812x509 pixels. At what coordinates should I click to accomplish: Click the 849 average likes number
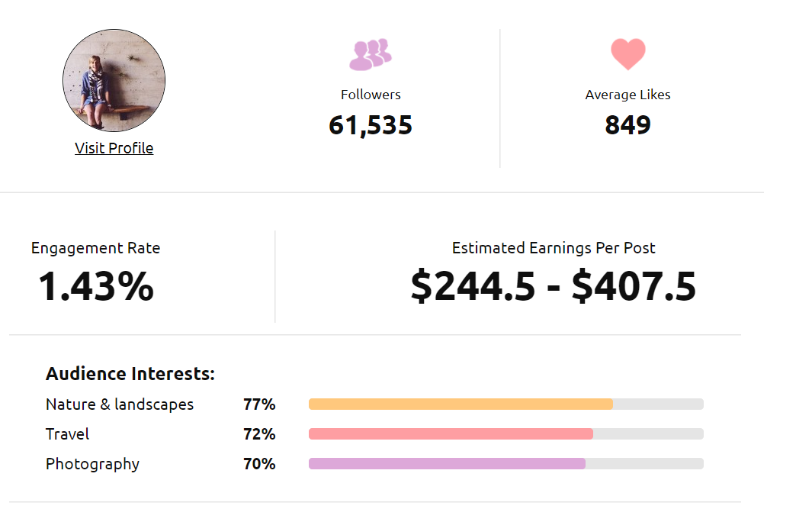(627, 125)
